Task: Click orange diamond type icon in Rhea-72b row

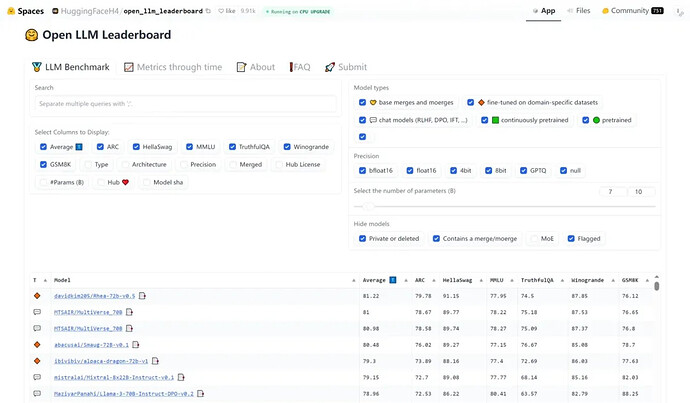Action: [37, 296]
